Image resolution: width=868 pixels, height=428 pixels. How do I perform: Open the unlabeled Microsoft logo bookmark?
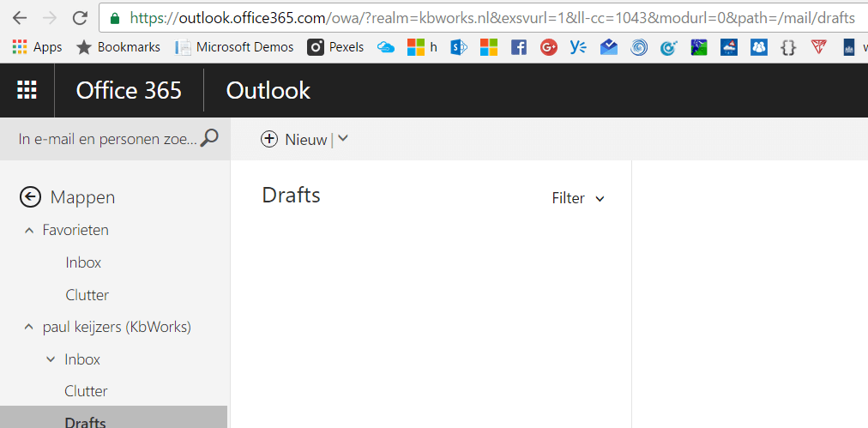click(489, 47)
